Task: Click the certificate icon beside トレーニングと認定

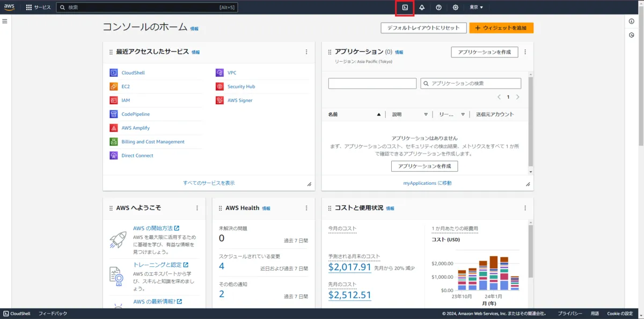Action: pyautogui.click(x=118, y=275)
